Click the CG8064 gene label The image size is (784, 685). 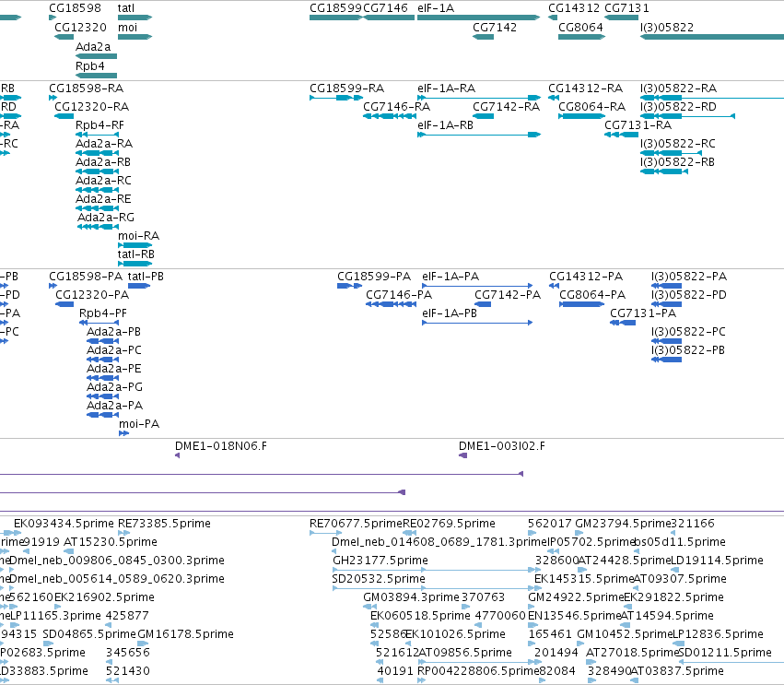(580, 28)
